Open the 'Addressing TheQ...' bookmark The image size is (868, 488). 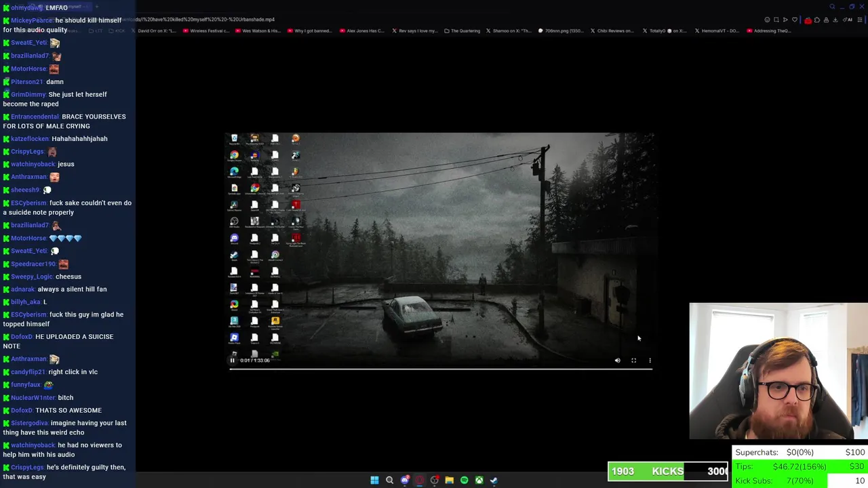768,30
